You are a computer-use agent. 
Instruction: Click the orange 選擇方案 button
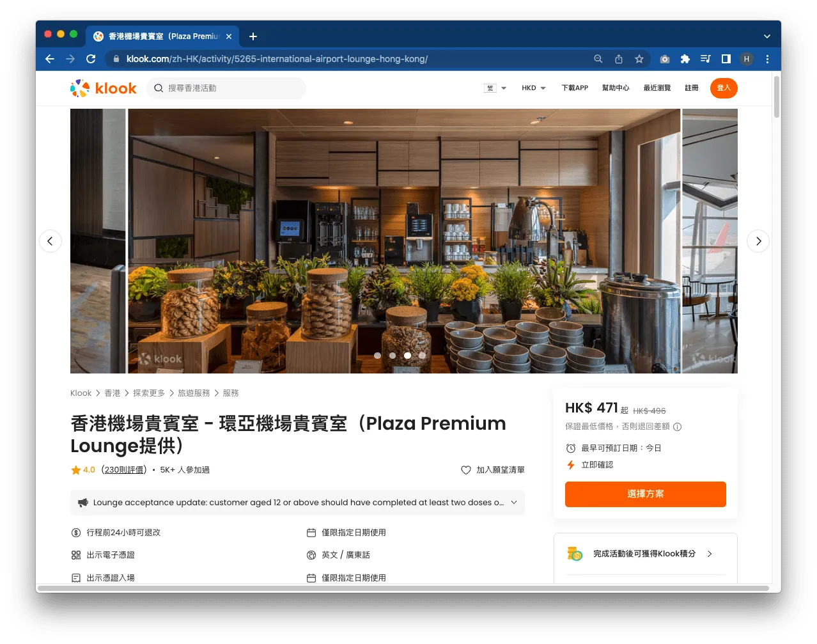coord(646,494)
